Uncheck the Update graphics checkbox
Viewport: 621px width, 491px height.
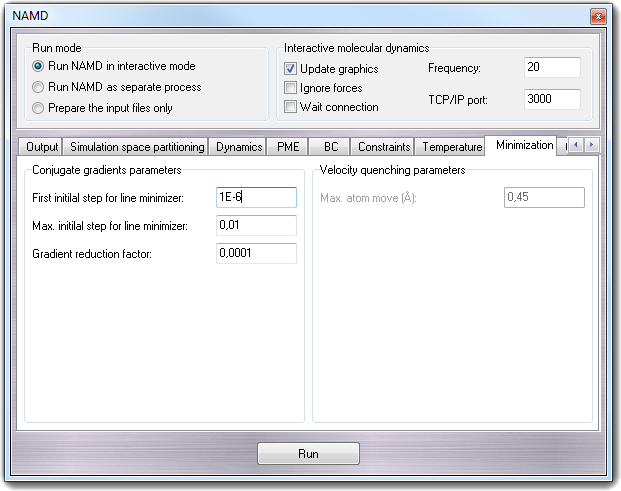point(290,69)
